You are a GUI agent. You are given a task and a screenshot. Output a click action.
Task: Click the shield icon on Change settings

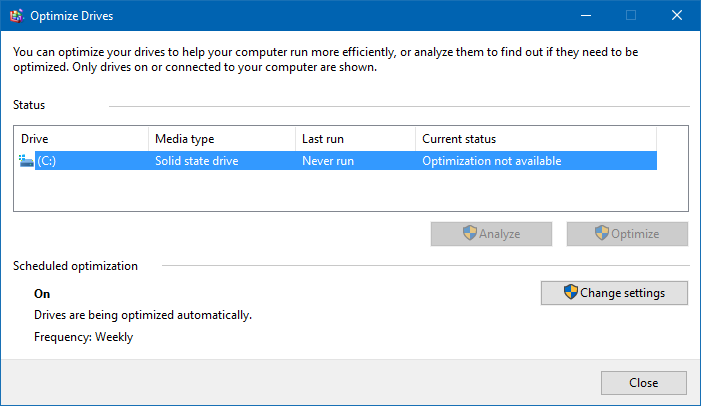(570, 292)
